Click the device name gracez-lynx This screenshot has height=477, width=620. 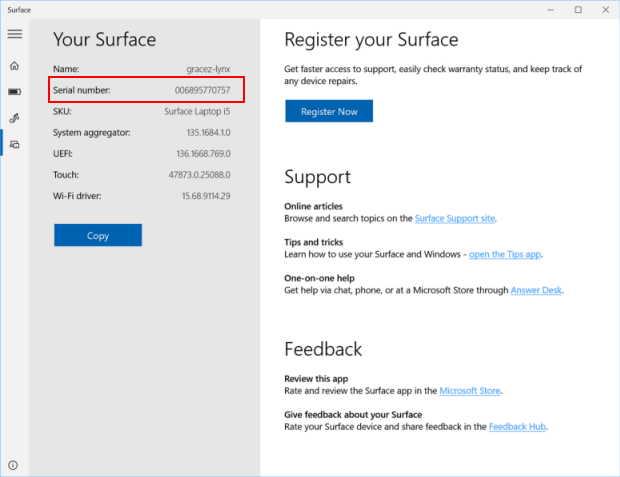[208, 69]
